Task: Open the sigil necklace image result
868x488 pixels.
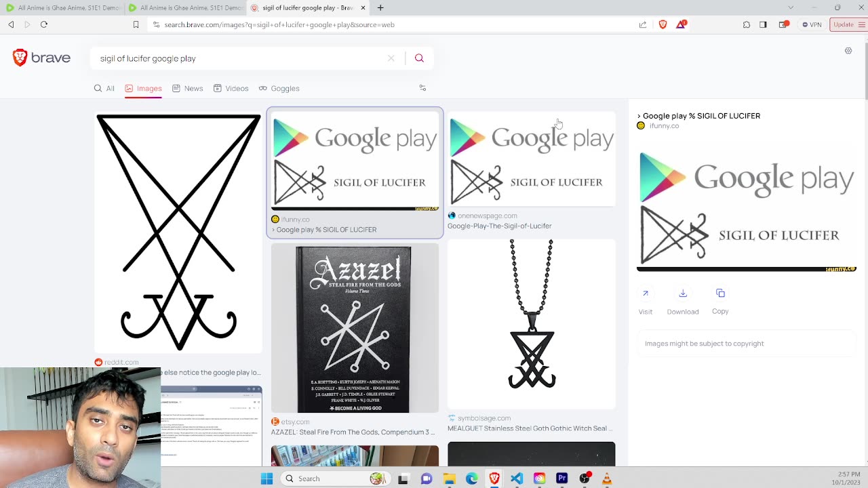Action: point(532,324)
